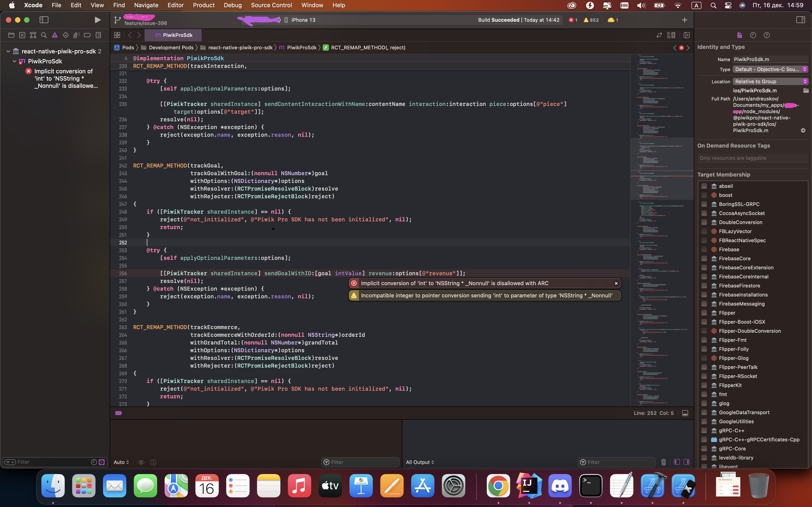Image resolution: width=812 pixels, height=507 pixels.
Task: Toggle the left navigator sidebar icon
Action: click(44, 20)
